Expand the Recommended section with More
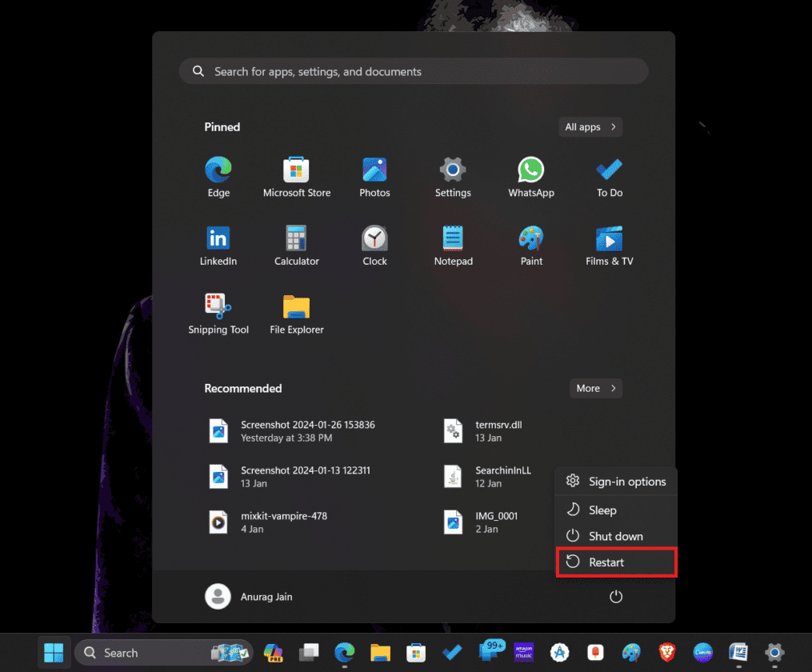The height and width of the screenshot is (672, 812). [x=595, y=388]
